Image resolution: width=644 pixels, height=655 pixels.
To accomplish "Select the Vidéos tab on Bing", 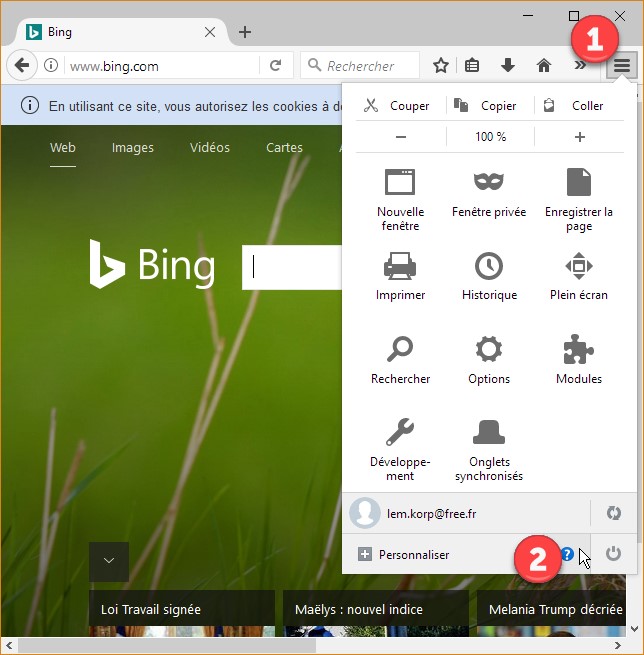I will pos(210,147).
